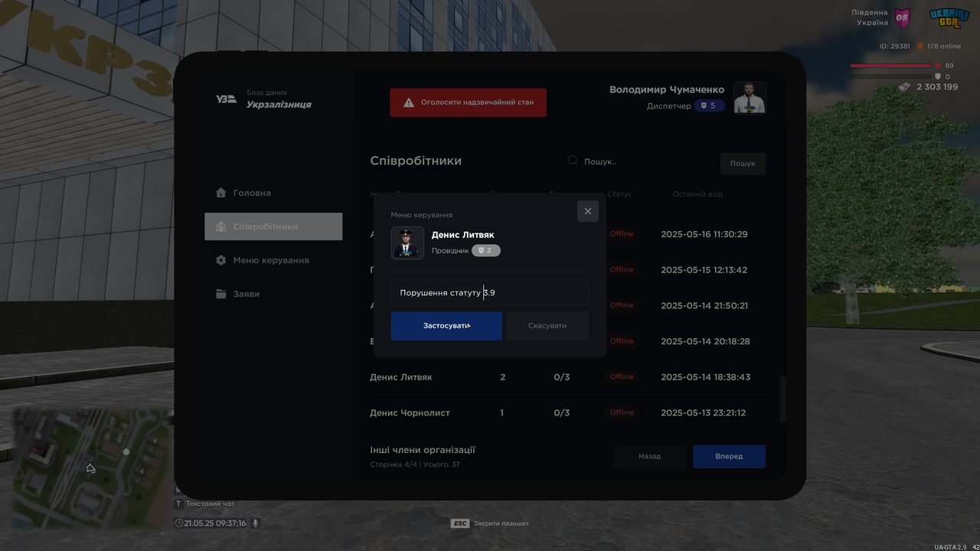Image resolution: width=980 pixels, height=551 pixels.
Task: Click Володимир Чумаченко profile avatar
Action: point(750,97)
